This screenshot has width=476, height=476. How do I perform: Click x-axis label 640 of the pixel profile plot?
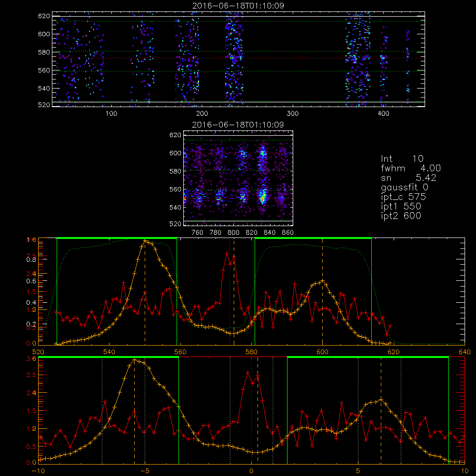[465, 352]
